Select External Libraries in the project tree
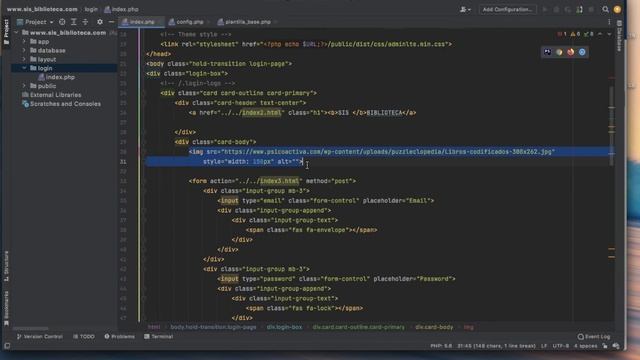This screenshot has width=640, height=360. [52, 95]
